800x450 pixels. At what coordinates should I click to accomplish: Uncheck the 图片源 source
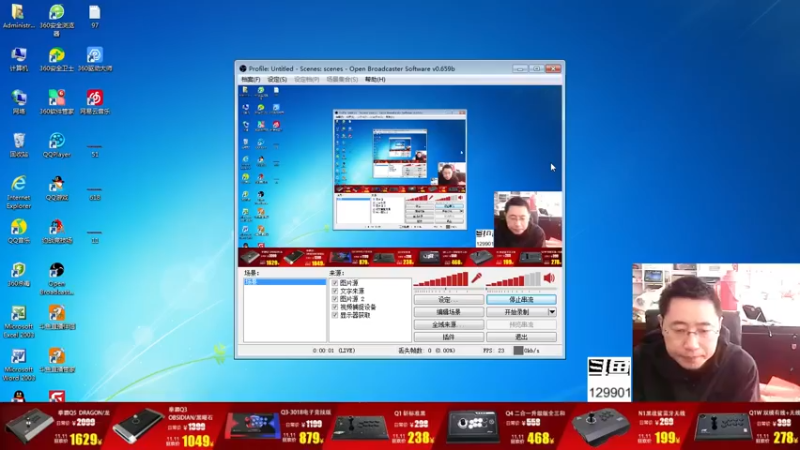pyautogui.click(x=335, y=283)
